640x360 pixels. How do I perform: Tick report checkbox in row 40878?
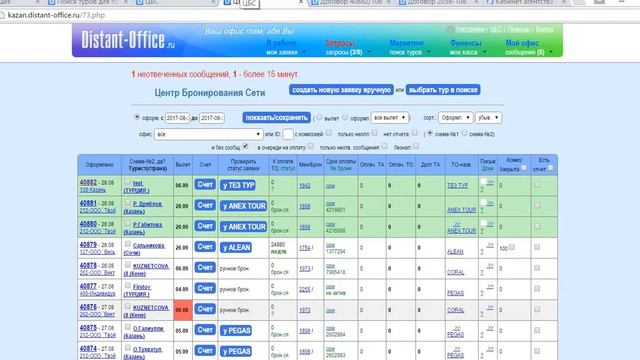(x=537, y=268)
